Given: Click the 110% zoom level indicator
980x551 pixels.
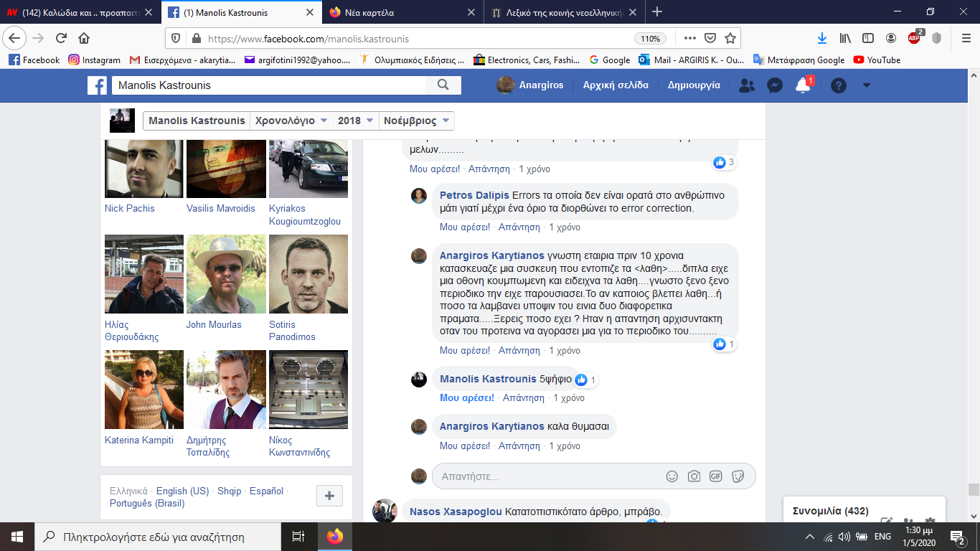Looking at the screenshot, I should click(x=650, y=39).
